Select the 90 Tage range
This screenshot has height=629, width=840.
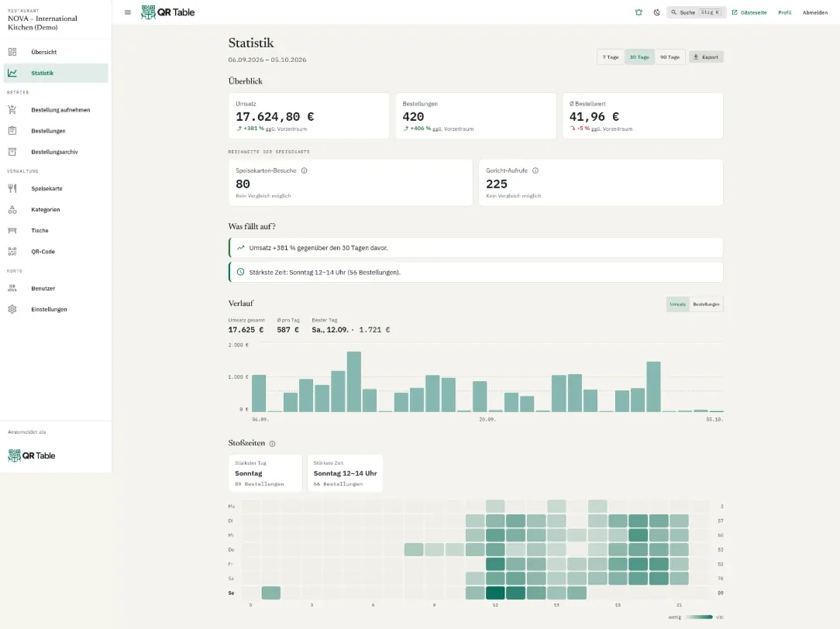(670, 57)
